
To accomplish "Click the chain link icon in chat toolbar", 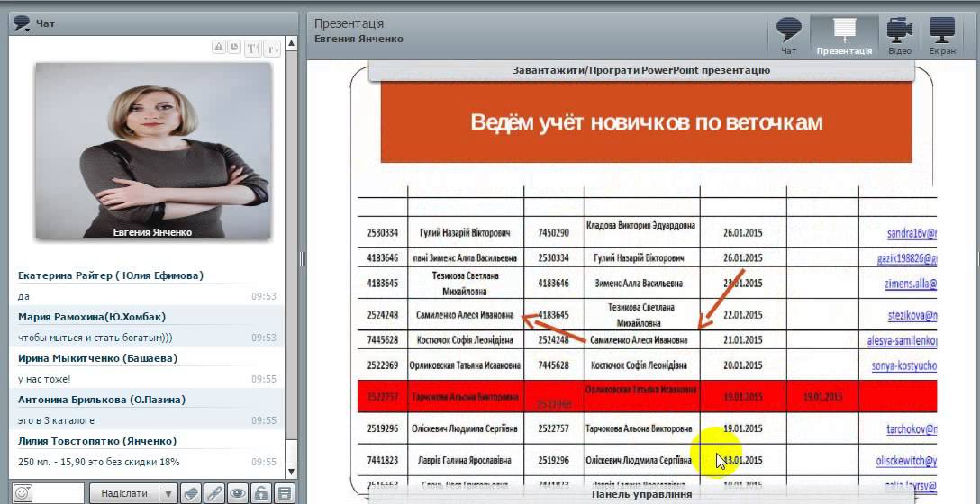I will click(214, 493).
